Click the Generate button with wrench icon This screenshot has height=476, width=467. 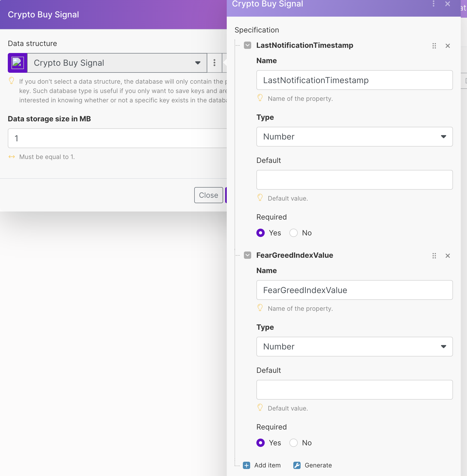[313, 465]
